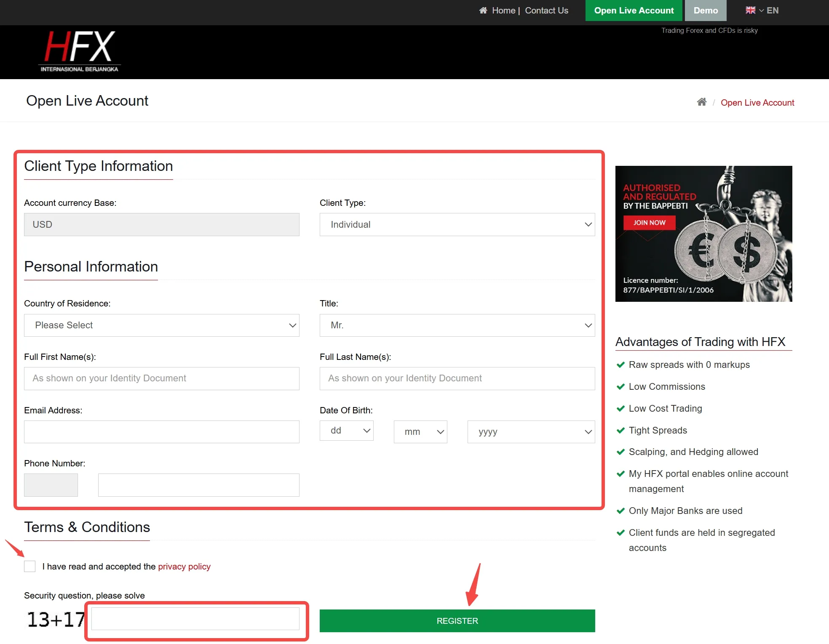Open the dd day of birth dropdown

[347, 431]
